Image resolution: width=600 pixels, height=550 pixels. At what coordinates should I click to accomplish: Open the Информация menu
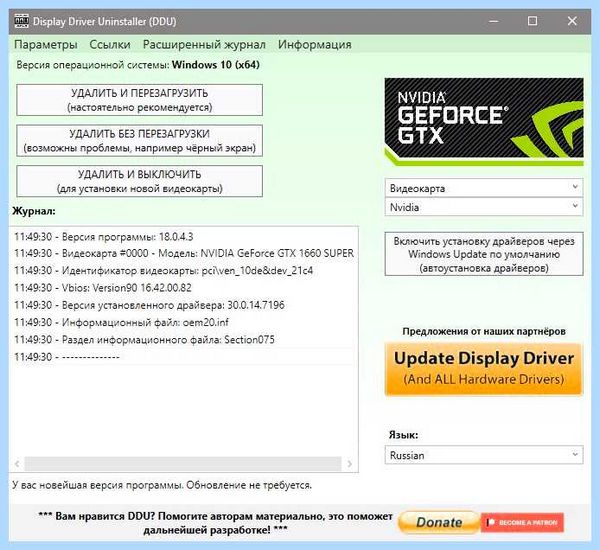tap(315, 45)
